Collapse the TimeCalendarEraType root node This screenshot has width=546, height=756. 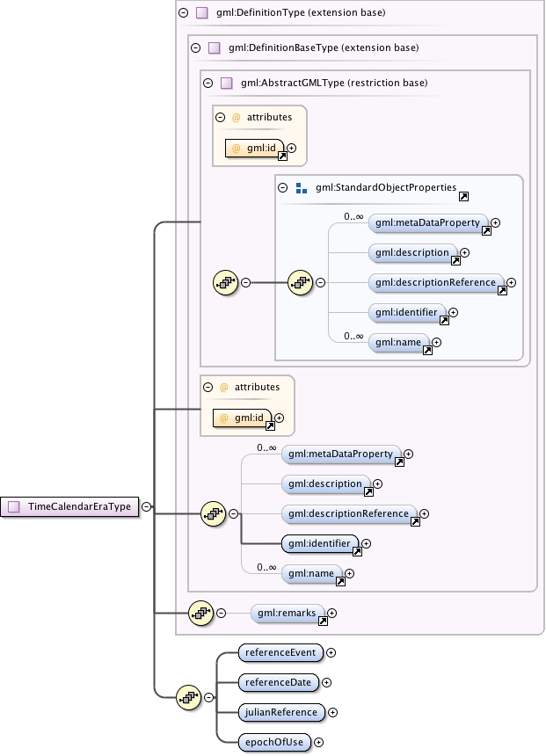point(146,506)
